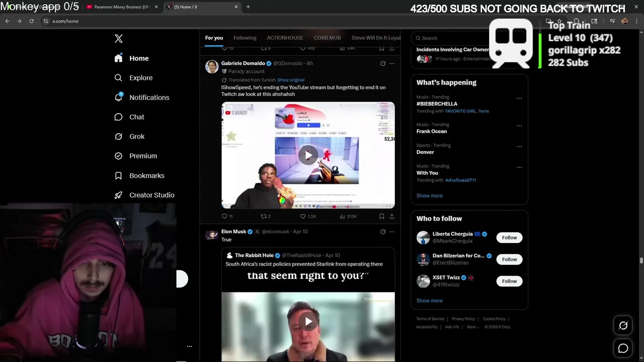The image size is (644, 362).
Task: Click the X logo icon
Action: point(119,39)
